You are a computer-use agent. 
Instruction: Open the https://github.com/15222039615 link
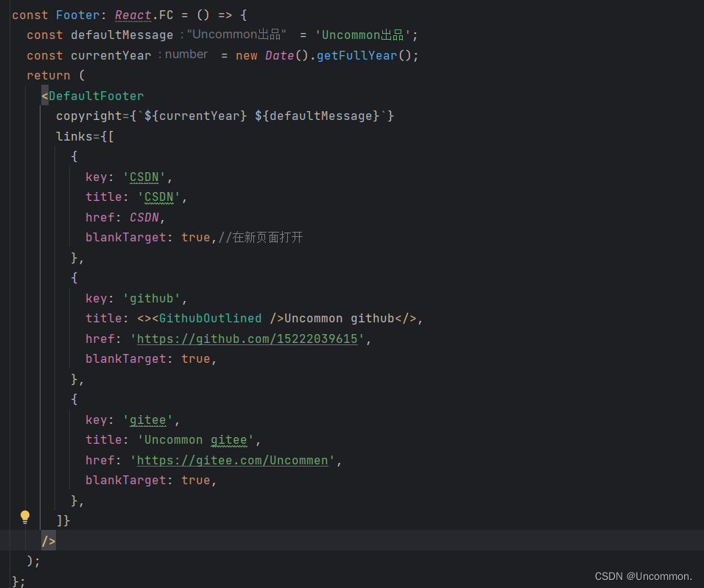[x=247, y=339]
